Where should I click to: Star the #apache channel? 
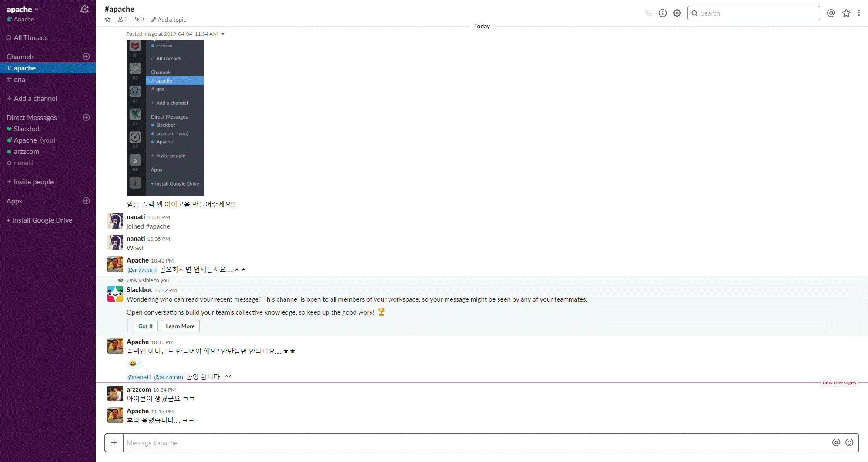[108, 20]
